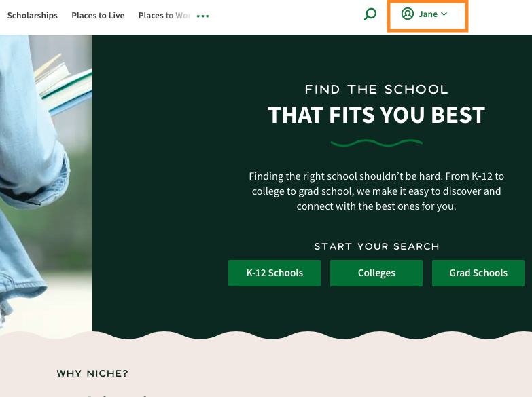This screenshot has height=397, width=532.
Task: Click the Colleges button
Action: pos(376,273)
